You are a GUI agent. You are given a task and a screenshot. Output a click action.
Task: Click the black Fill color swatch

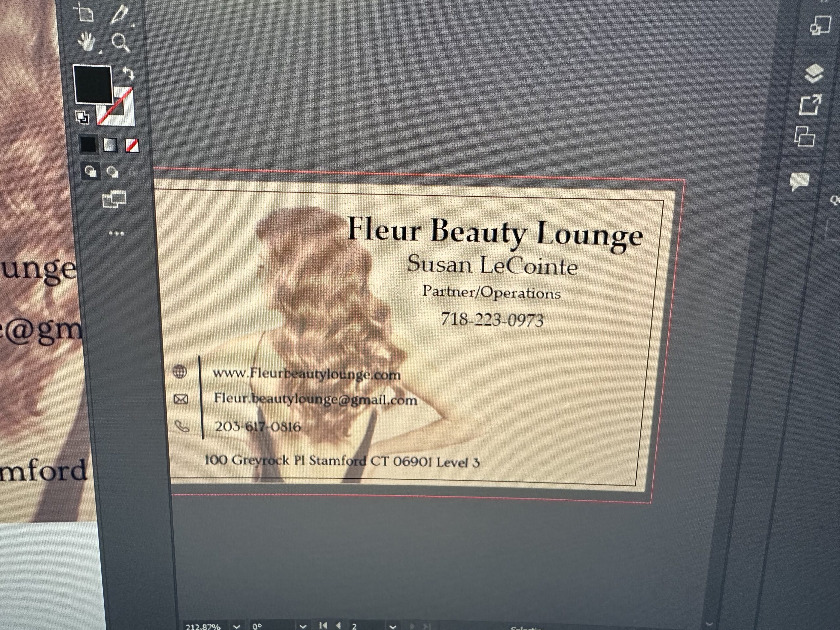[x=92, y=84]
